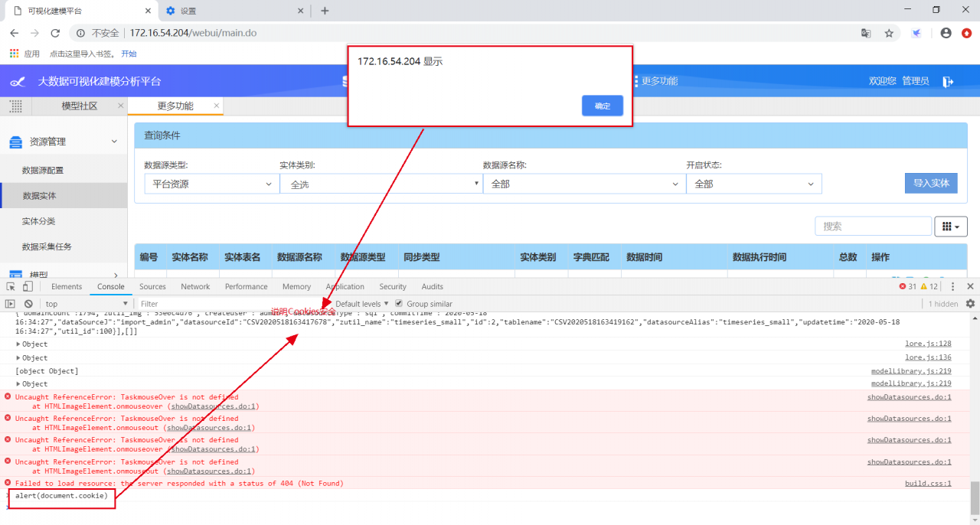Switch to the DevTools Audits tab
The height and width of the screenshot is (525, 980).
[432, 286]
